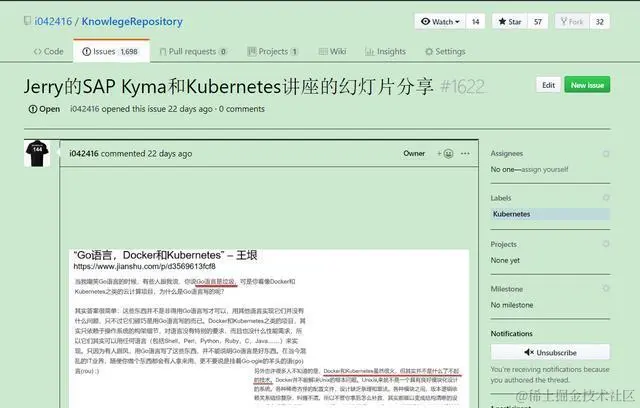Click the issue number #1622

click(x=463, y=87)
